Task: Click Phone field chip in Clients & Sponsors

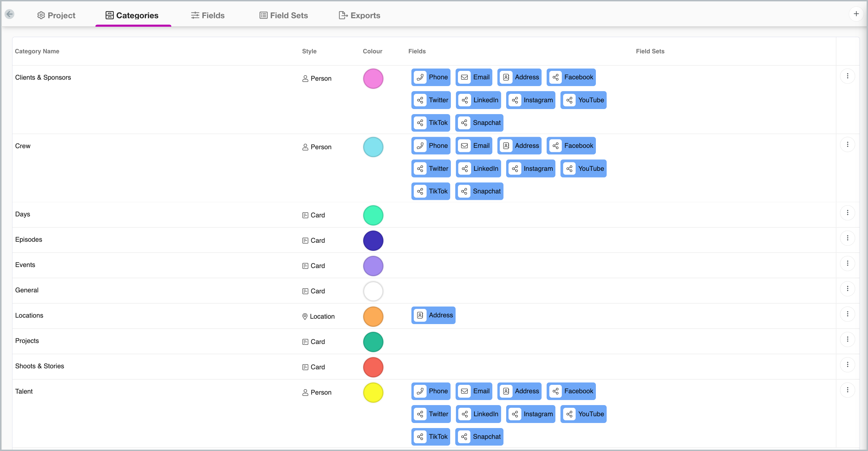Action: [x=431, y=77]
